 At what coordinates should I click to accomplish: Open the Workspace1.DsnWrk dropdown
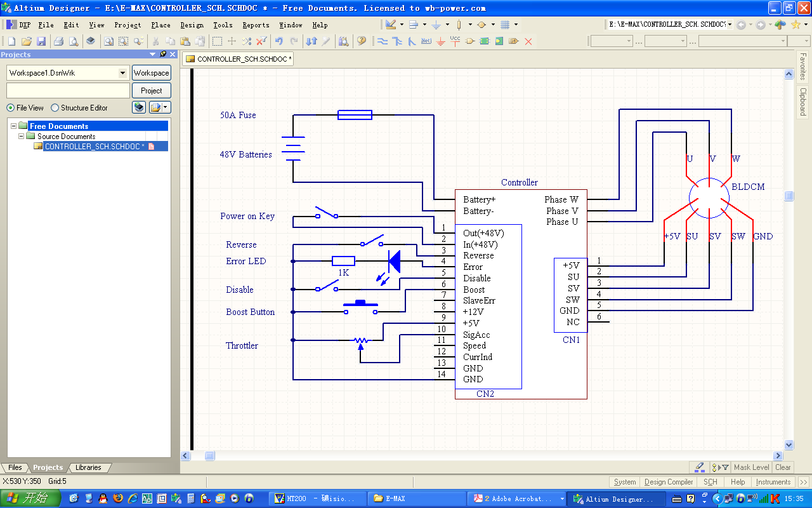click(122, 73)
